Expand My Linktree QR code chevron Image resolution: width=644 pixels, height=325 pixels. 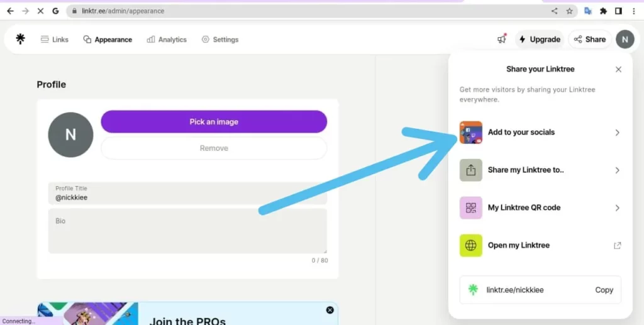[617, 208]
